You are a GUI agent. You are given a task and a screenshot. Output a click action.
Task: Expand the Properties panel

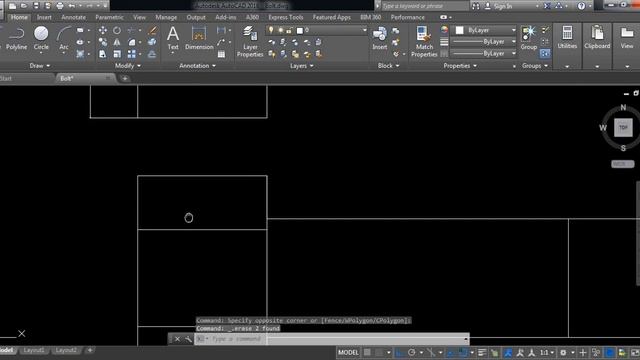pyautogui.click(x=460, y=66)
